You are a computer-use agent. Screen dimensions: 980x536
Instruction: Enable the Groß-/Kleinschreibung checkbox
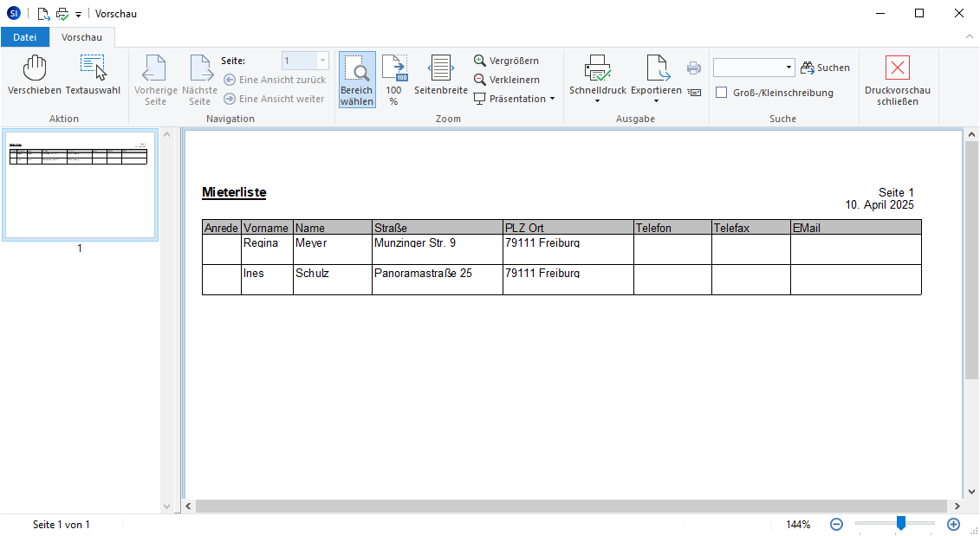tap(721, 93)
